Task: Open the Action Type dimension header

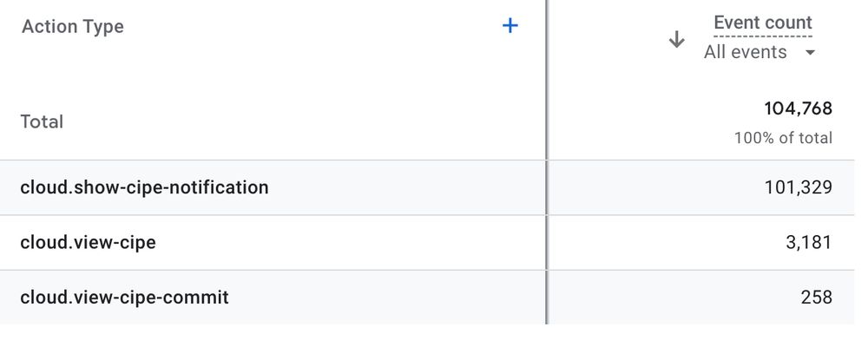Action: 73,26
